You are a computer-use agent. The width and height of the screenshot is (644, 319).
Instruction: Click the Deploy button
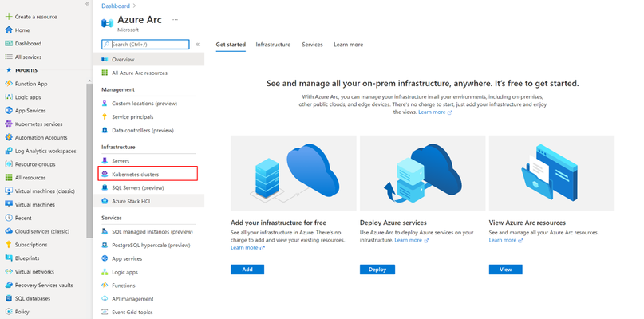pyautogui.click(x=377, y=270)
